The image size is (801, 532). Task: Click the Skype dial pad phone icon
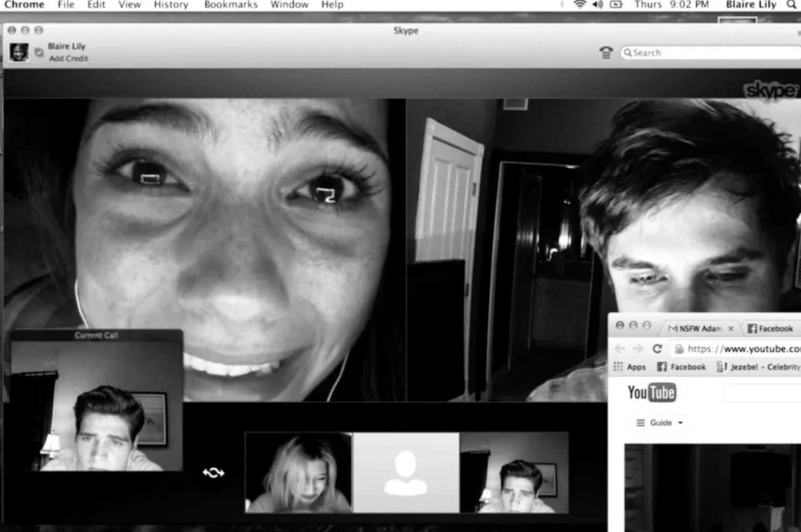(x=605, y=53)
